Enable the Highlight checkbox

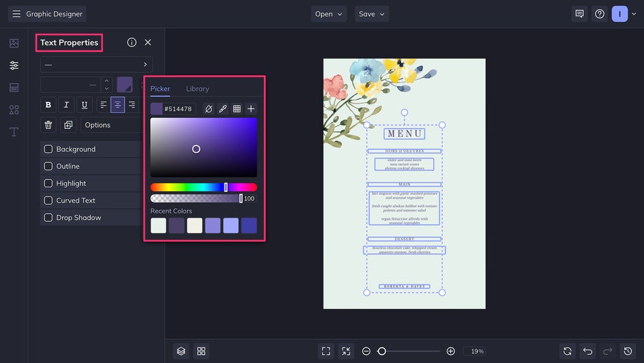pos(48,184)
